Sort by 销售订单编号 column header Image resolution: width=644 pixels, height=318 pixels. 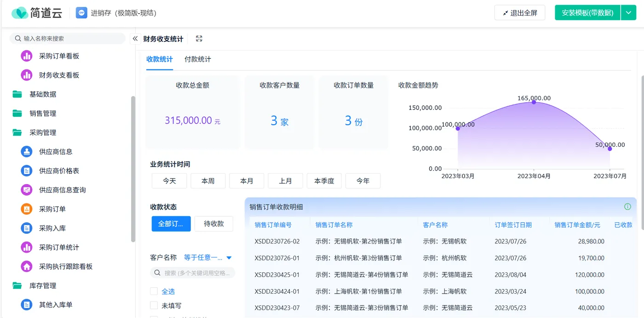coord(273,225)
